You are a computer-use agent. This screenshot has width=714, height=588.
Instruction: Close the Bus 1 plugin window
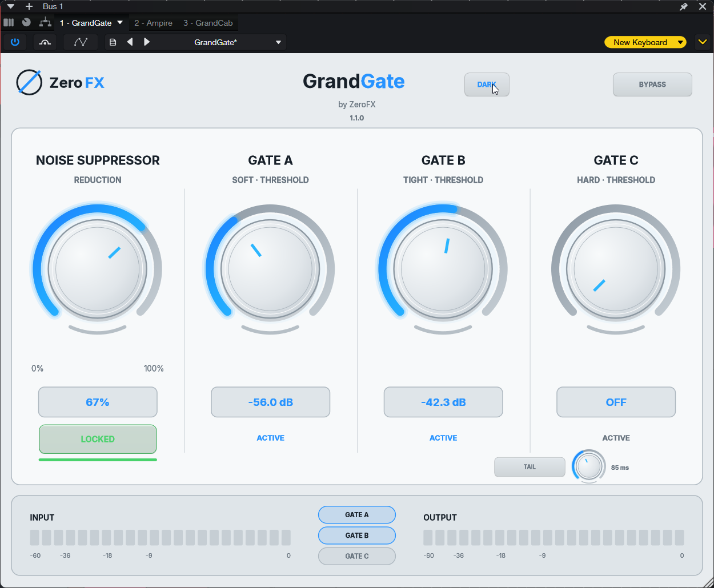click(703, 7)
